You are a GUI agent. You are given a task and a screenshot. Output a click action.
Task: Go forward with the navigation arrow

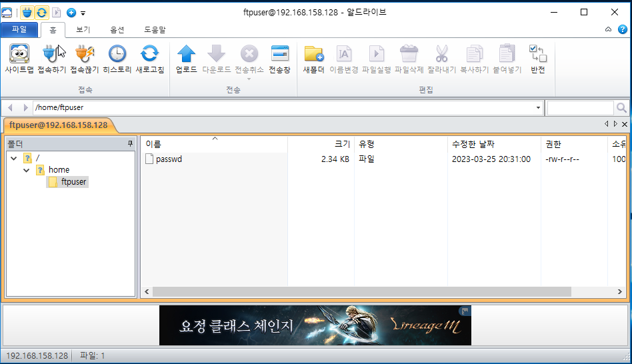25,107
